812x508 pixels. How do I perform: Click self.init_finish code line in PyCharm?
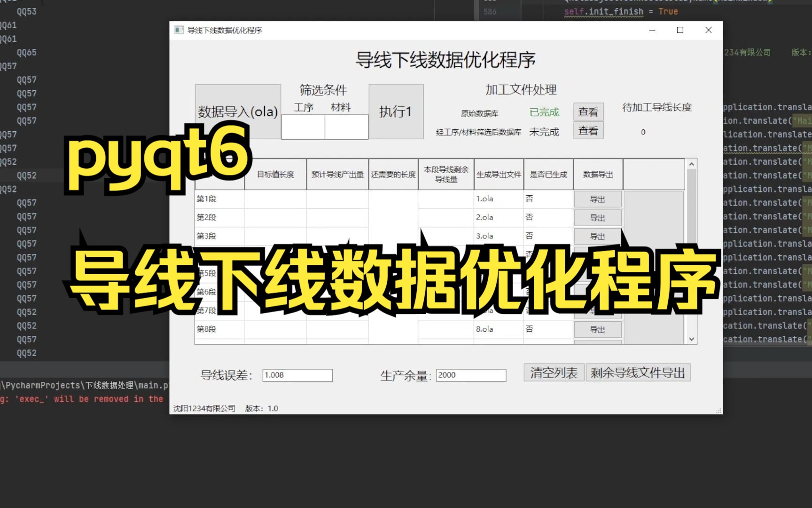pos(620,11)
